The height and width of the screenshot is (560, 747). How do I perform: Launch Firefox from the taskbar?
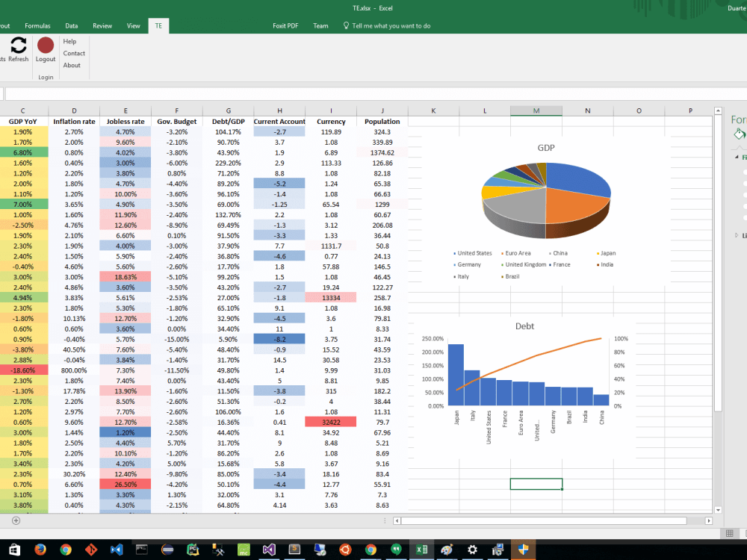40,550
